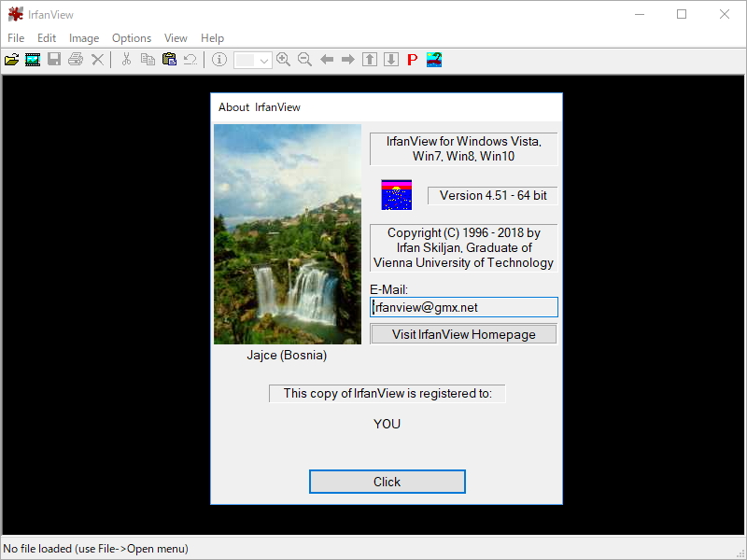Open an image using the Open folder icon
The height and width of the screenshot is (560, 747).
12,59
